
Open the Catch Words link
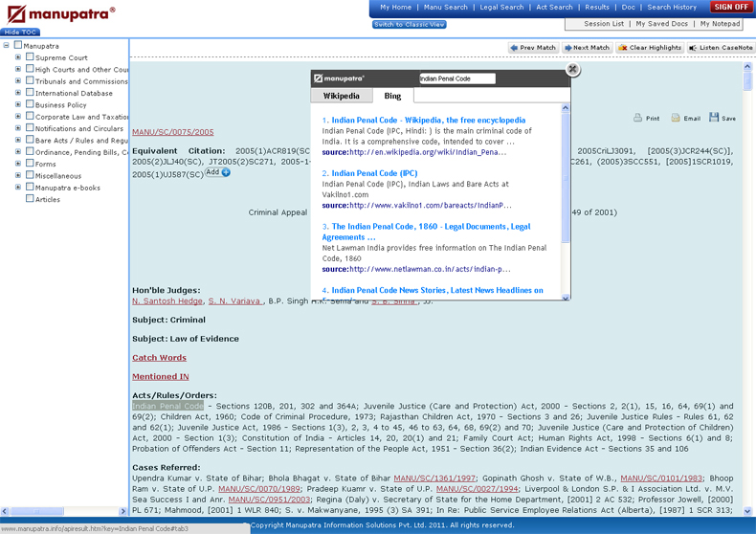point(159,358)
